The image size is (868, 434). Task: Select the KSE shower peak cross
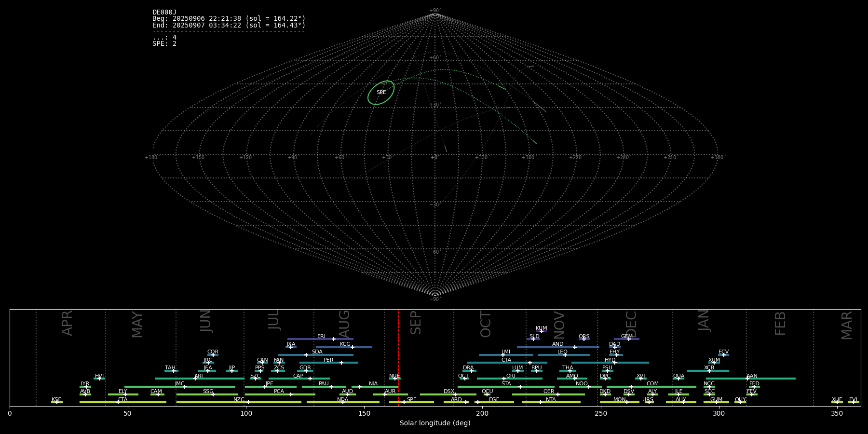pyautogui.click(x=56, y=402)
